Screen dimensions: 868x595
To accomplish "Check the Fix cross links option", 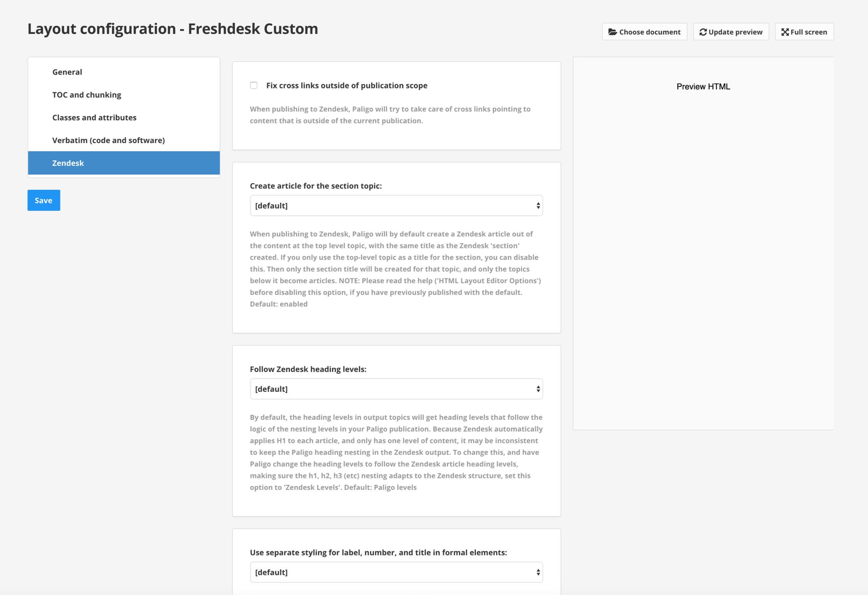I will [254, 86].
